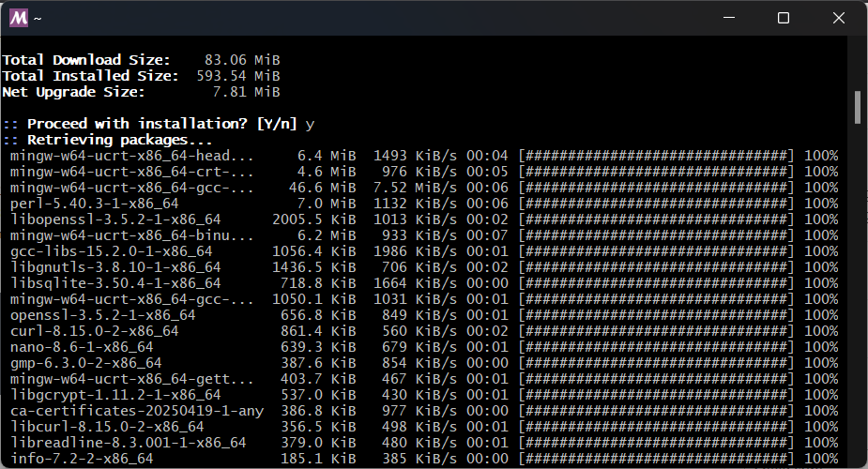The image size is (868, 469).
Task: Click the libreadline-8.3.001-1-x86_64 package entry
Action: pos(424,443)
